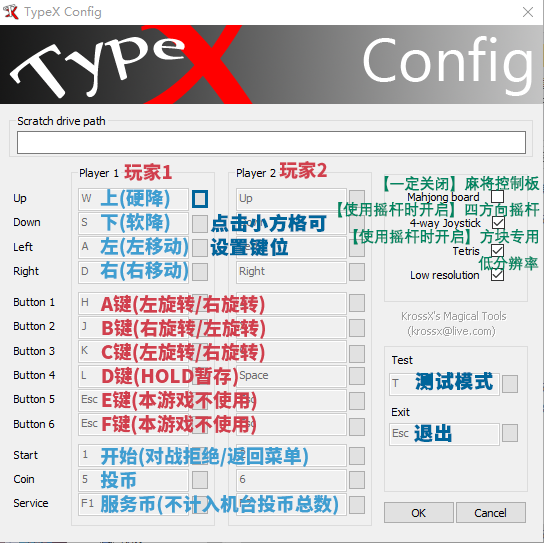Click Player 1 Button 3 field showing K
Viewport: 544px width, 543px height.
pyautogui.click(x=133, y=351)
